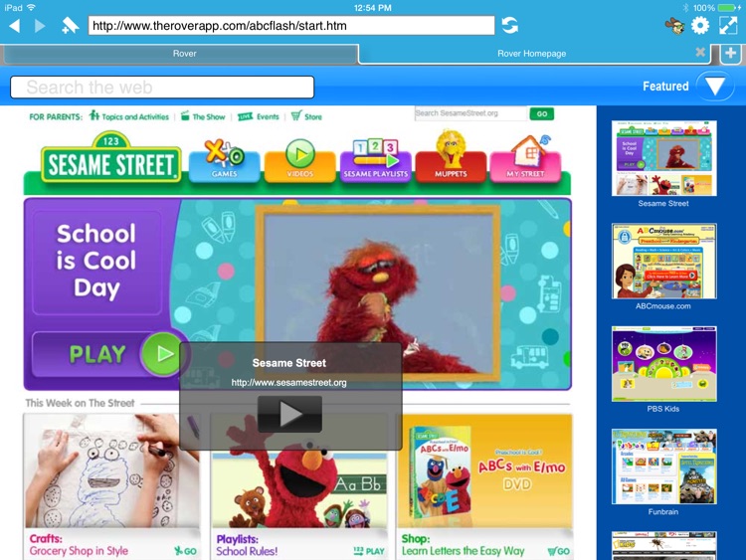This screenshot has height=560, width=746.
Task: Click the green PLAY button
Action: [x=109, y=354]
